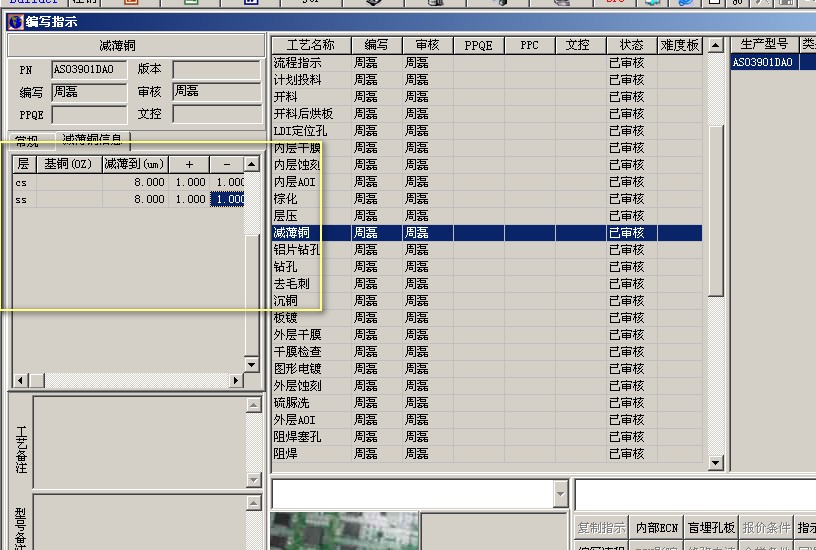Select the 外层AOI process row
Screen dimensions: 816x550
(487, 420)
